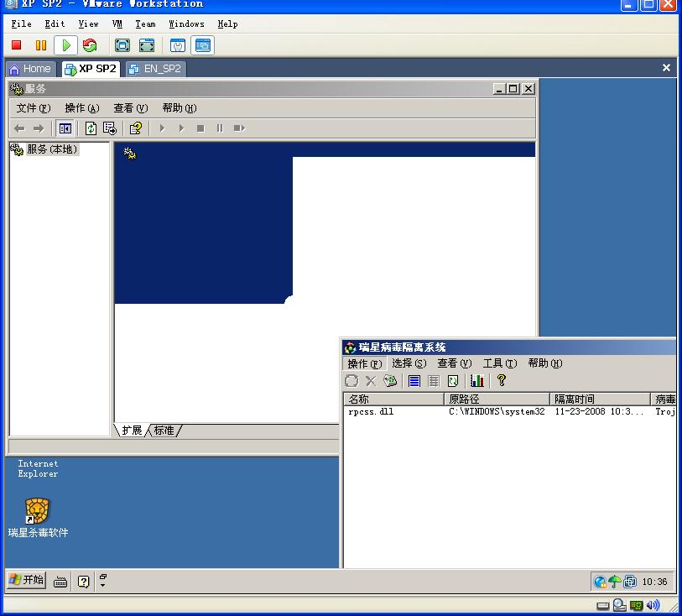Switch to the Home tab
Image resolution: width=682 pixels, height=616 pixels.
coord(30,69)
